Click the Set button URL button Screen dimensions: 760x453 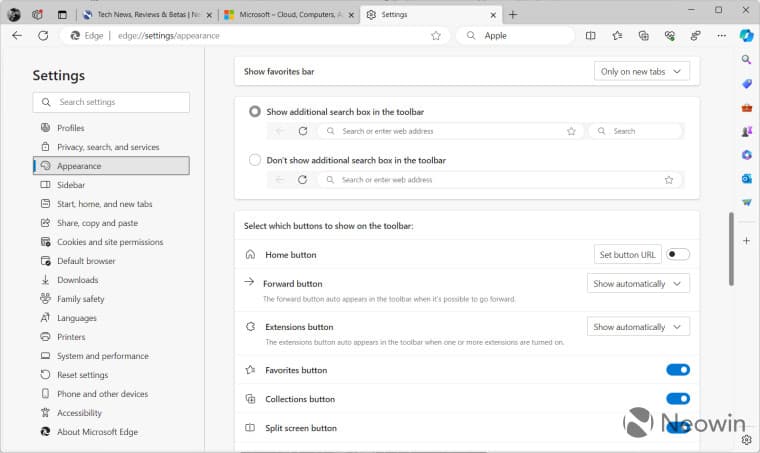click(627, 254)
